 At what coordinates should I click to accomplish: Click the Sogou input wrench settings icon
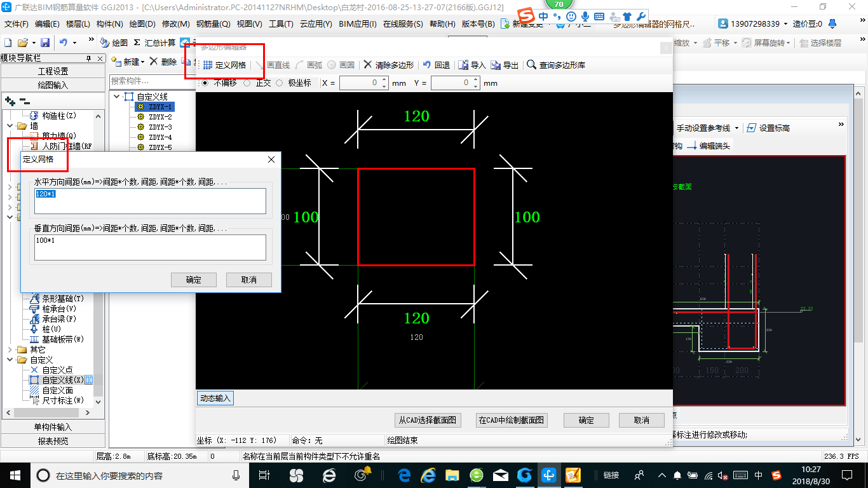(x=641, y=17)
